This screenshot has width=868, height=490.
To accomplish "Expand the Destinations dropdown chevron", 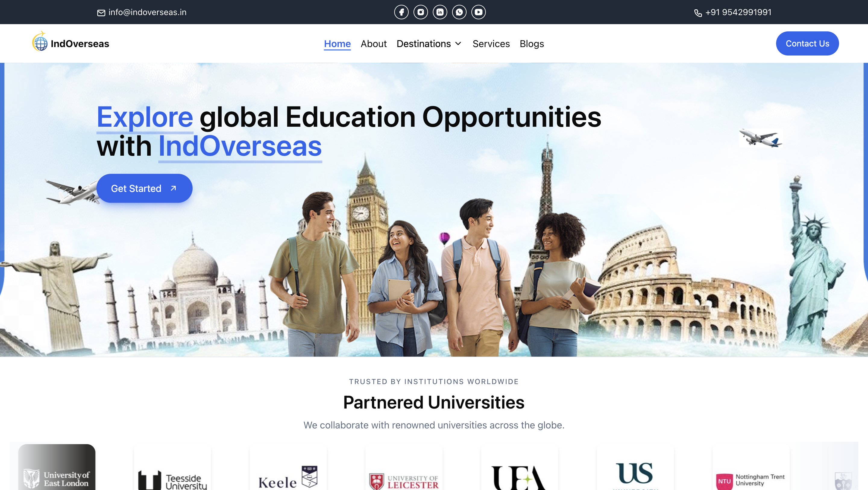I will point(458,43).
